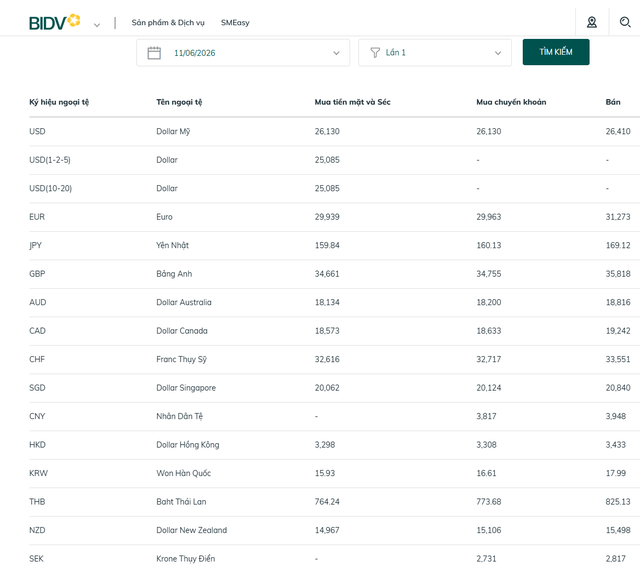The width and height of the screenshot is (640, 567).
Task: Click the calendar icon in date field
Action: [154, 53]
